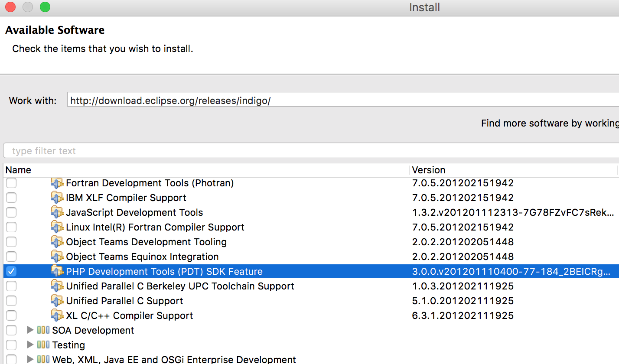Click the Object Teams Equinox Integration icon
This screenshot has height=364, width=619.
(x=57, y=257)
